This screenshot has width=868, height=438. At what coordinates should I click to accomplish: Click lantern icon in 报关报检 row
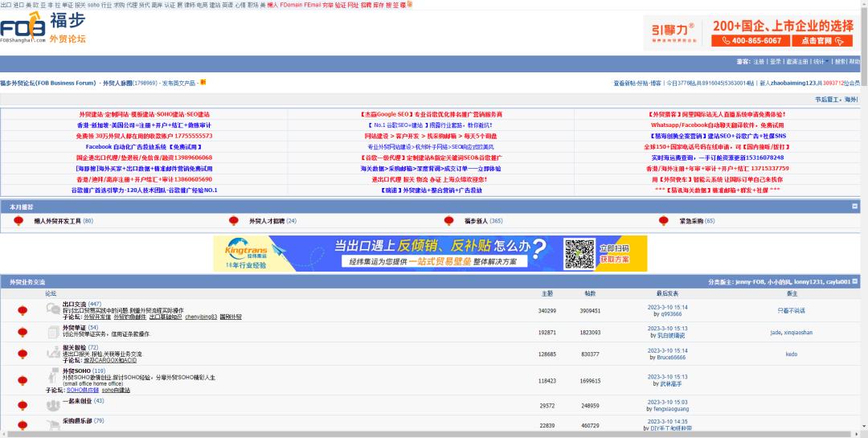(23, 354)
